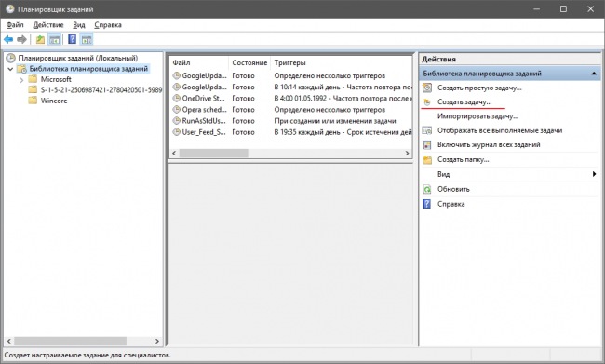This screenshot has height=364, width=605.
Task: Expand the Microsoft folder node
Action: click(x=21, y=80)
